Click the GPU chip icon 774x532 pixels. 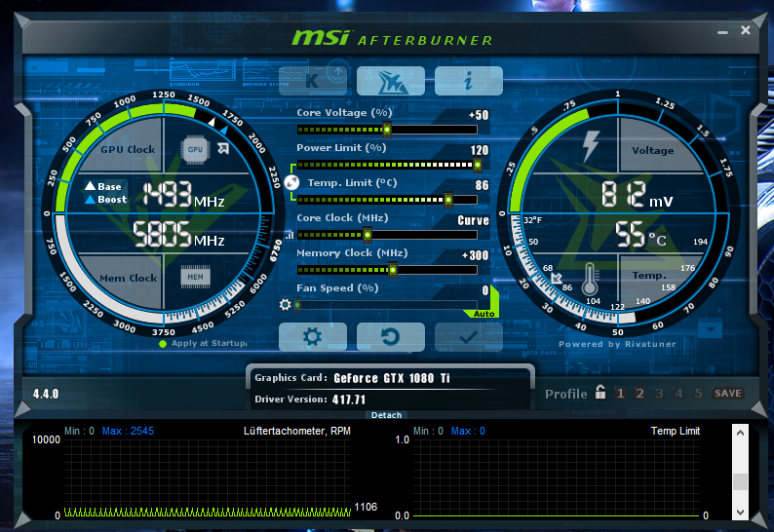point(195,149)
